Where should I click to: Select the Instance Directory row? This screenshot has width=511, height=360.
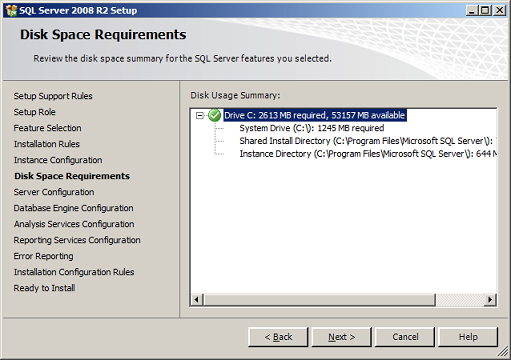click(368, 154)
